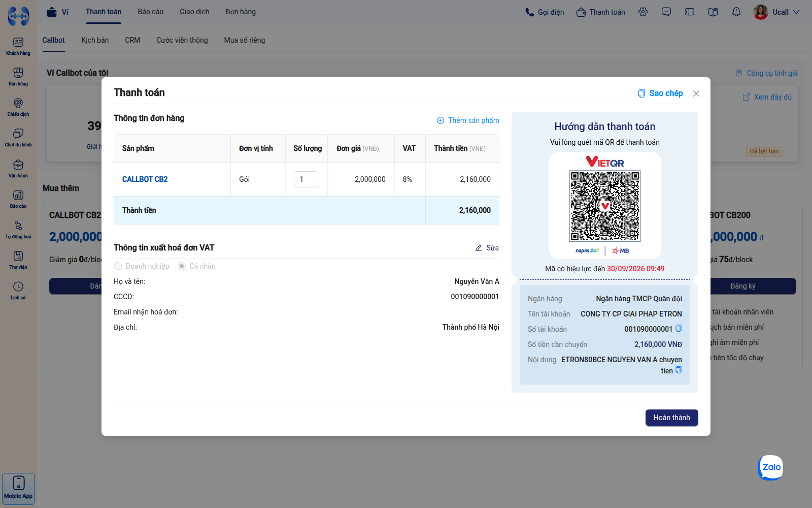Screen dimensions: 812x508
Task: Click the bank name Ngân hàng TMCP Quân đội
Action: 639,299
